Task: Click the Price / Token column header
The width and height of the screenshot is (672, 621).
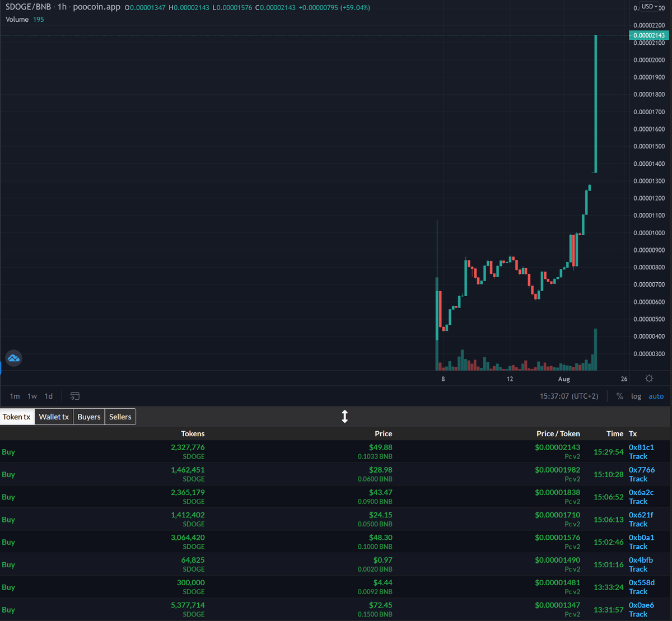Action: [x=558, y=433]
